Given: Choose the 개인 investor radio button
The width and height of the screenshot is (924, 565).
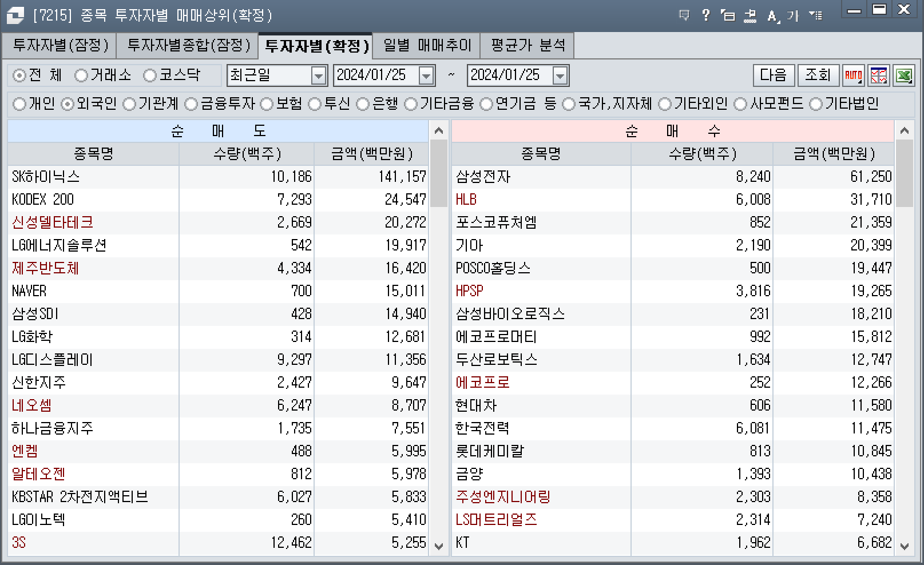Looking at the screenshot, I should (x=19, y=104).
